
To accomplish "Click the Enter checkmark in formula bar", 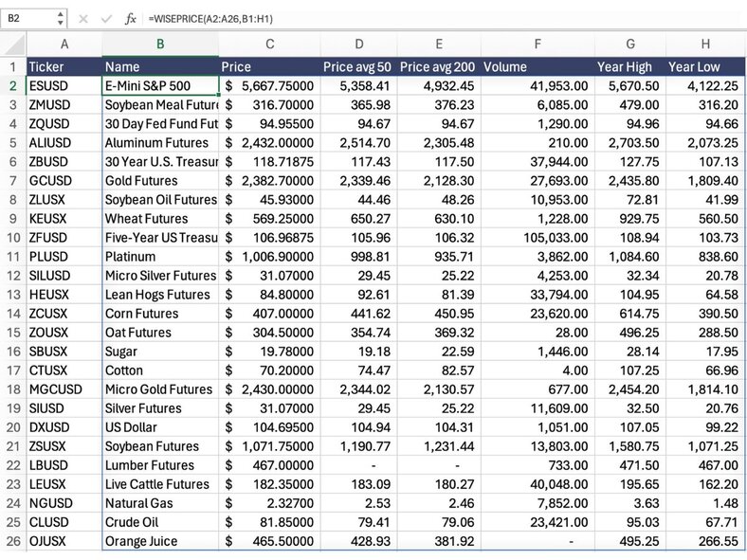I will [106, 18].
